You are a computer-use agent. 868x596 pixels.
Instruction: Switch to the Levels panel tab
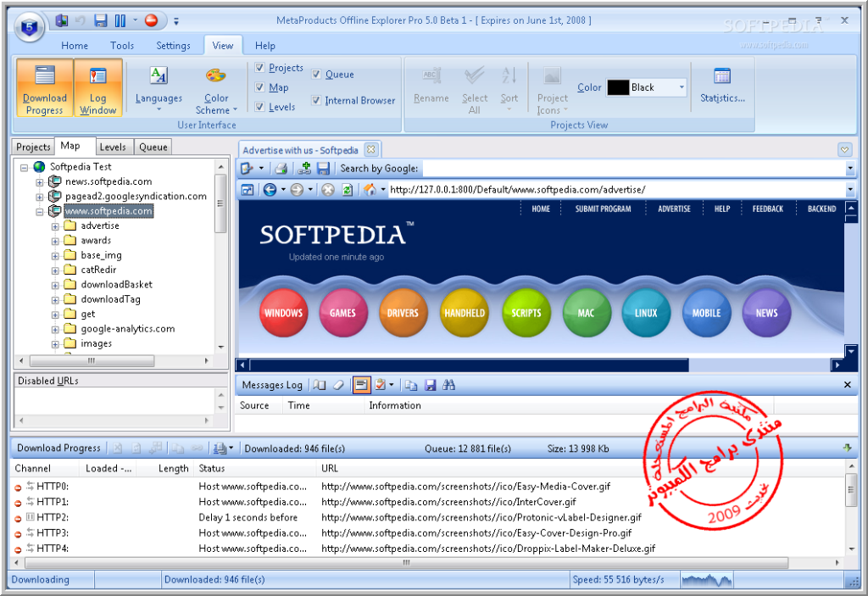[x=113, y=147]
